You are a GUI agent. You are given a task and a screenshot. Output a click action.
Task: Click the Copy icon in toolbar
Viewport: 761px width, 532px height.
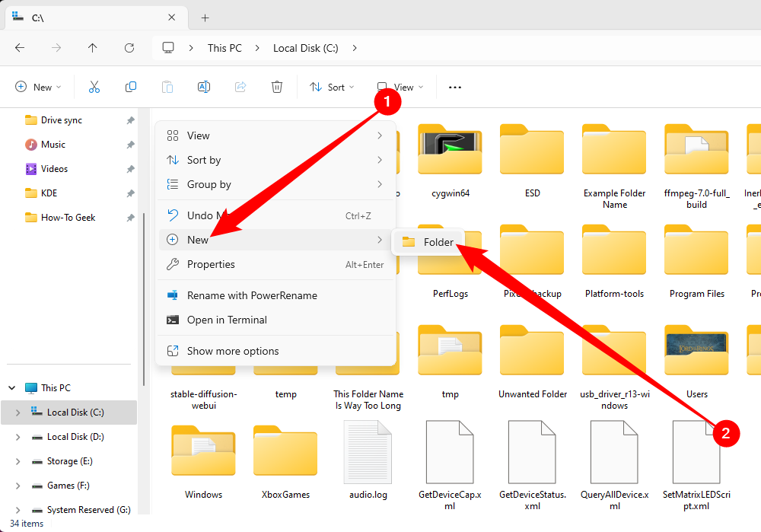(x=131, y=87)
